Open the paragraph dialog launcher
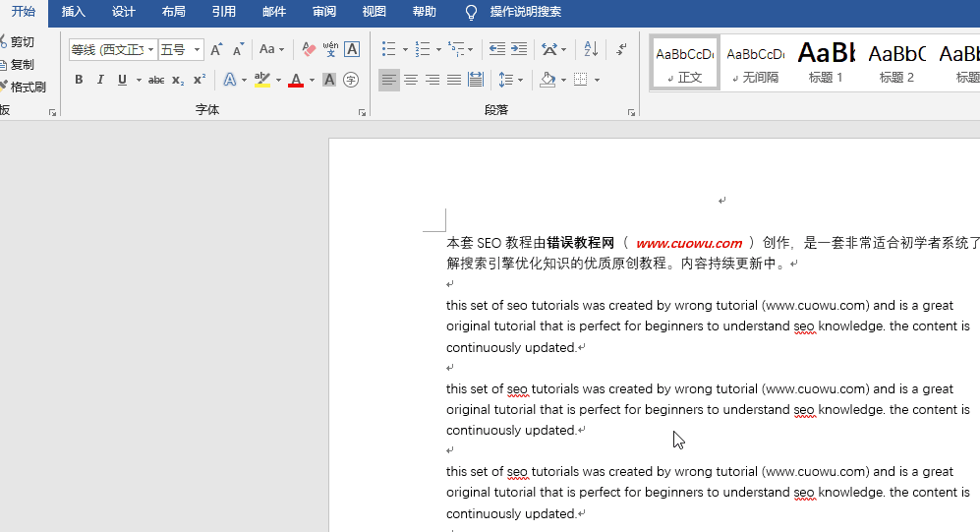This screenshot has width=980, height=532. coord(631,112)
